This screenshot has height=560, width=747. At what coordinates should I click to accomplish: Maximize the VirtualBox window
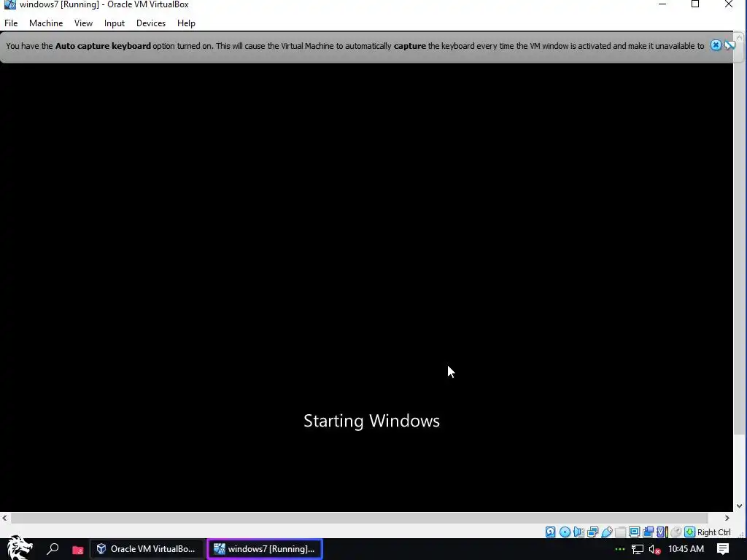click(x=695, y=4)
